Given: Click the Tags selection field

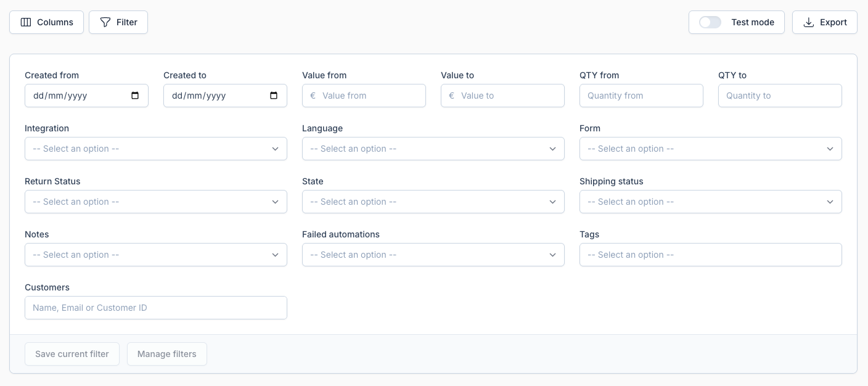Looking at the screenshot, I should 710,255.
